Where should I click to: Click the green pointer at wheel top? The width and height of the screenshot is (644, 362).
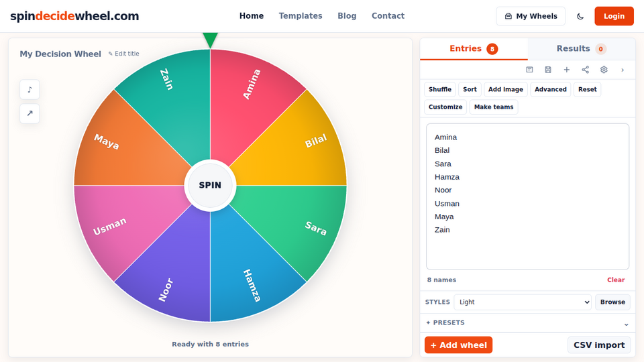210,40
